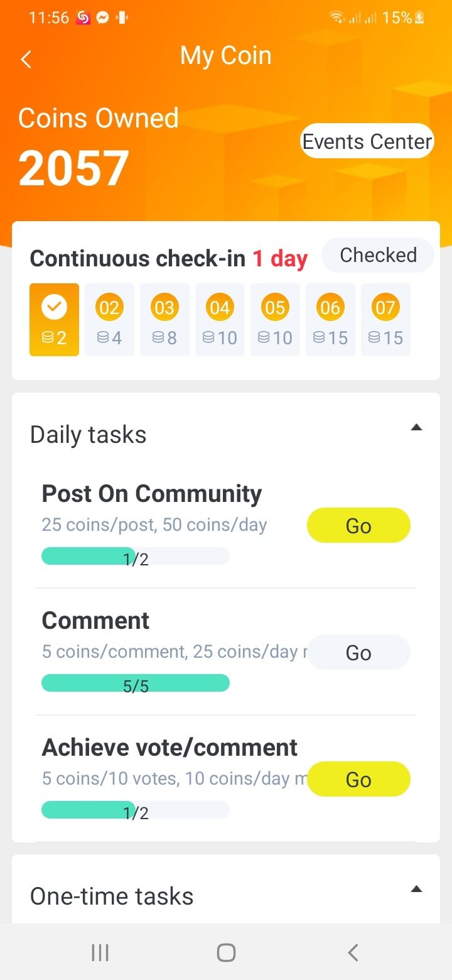The image size is (452, 980).
Task: Open the Events Center
Action: point(367,141)
